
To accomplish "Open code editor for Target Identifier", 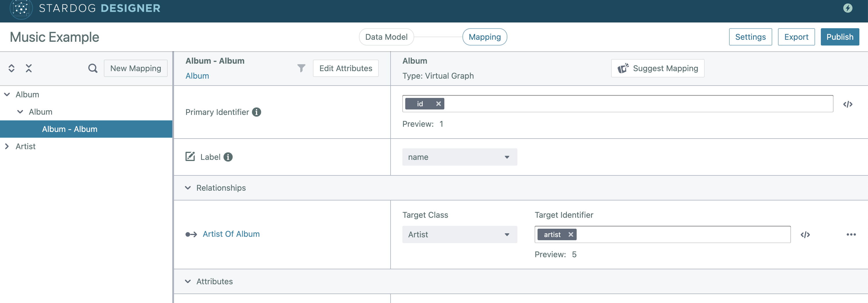I will (805, 234).
